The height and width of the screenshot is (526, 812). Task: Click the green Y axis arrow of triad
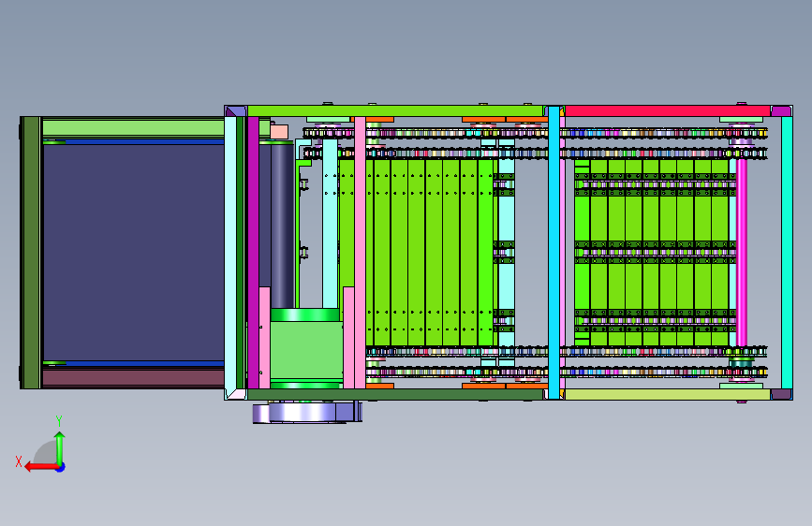[60, 447]
